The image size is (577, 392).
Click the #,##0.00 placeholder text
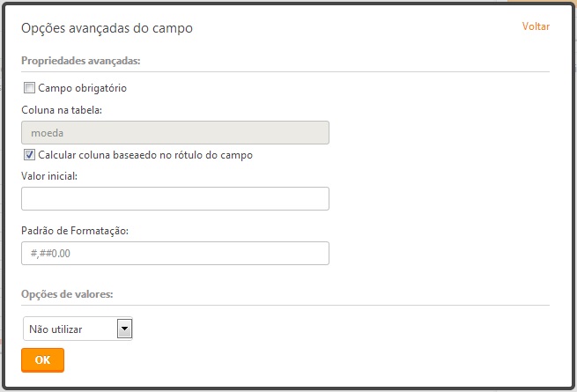click(x=50, y=253)
